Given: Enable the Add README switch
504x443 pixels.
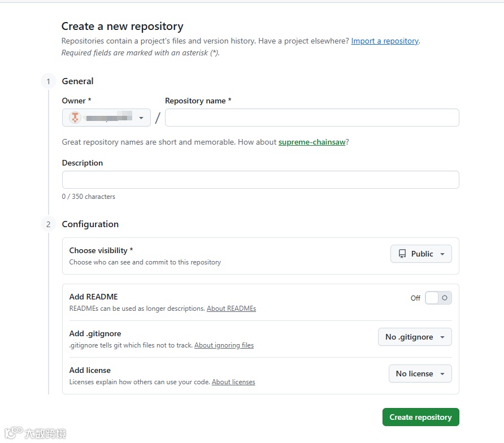Looking at the screenshot, I should [x=438, y=298].
